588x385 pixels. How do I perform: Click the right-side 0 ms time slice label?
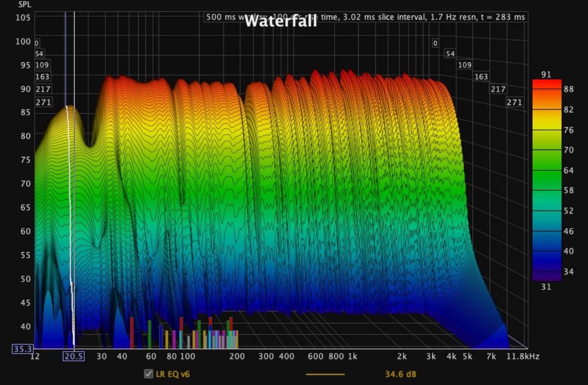435,43
